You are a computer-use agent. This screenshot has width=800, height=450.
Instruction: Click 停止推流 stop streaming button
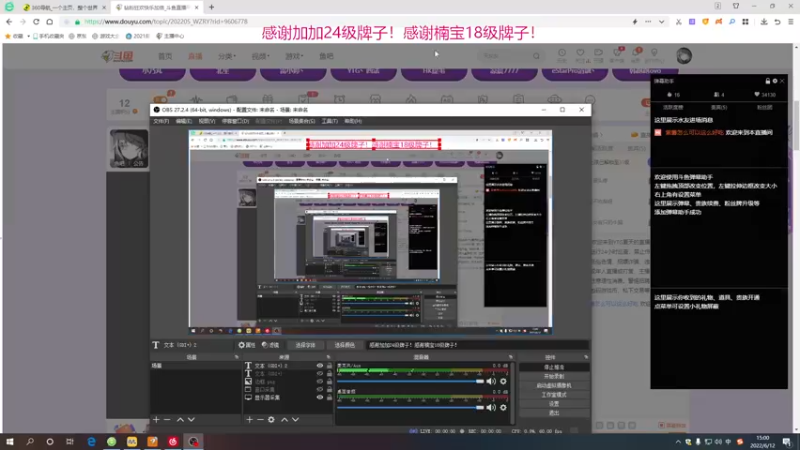[x=554, y=367]
